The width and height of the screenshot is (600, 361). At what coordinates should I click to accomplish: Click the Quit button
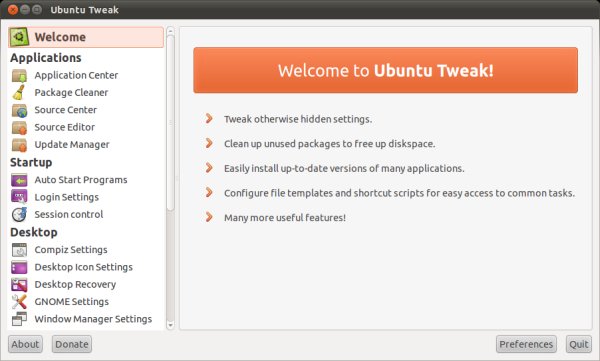click(x=579, y=344)
